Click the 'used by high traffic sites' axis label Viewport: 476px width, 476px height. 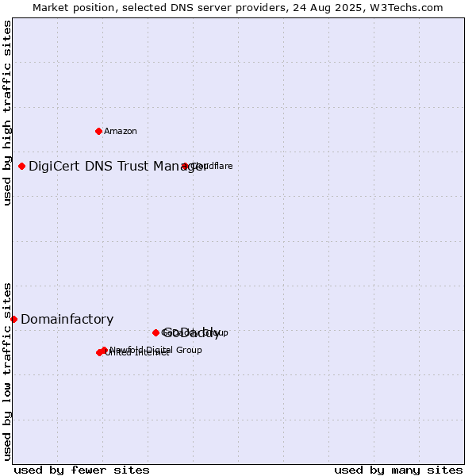(6, 113)
